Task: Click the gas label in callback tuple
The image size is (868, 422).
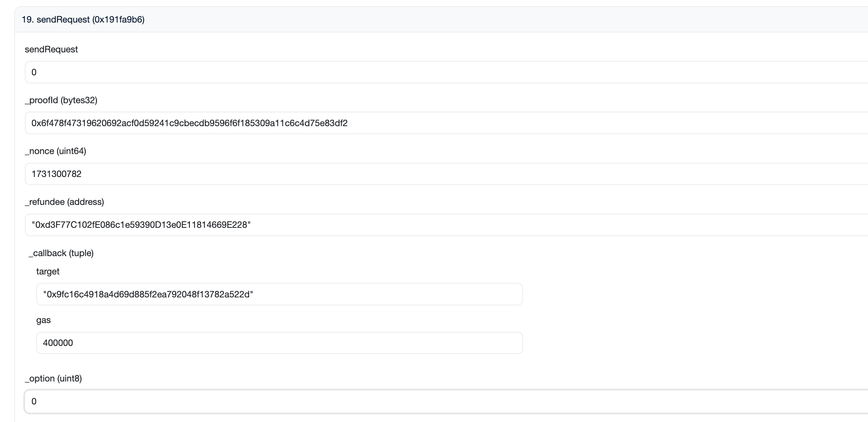Action: (44, 320)
